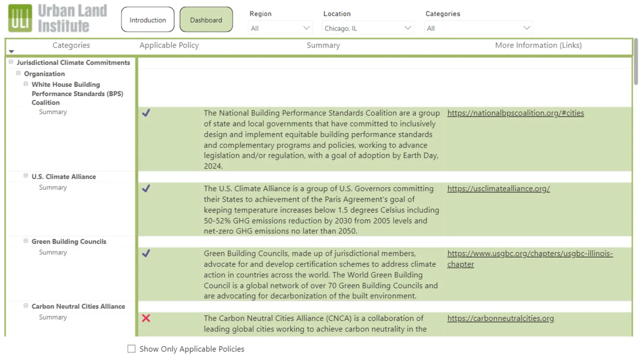
Task: Open the Categories filter dropdown
Action: [x=478, y=28]
